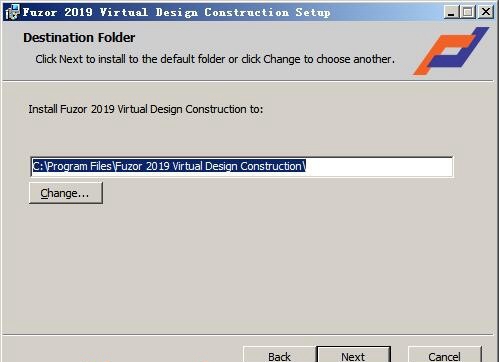Close the Fuzor 2019 Setup dialog
The width and height of the screenshot is (499, 362).
point(486,12)
